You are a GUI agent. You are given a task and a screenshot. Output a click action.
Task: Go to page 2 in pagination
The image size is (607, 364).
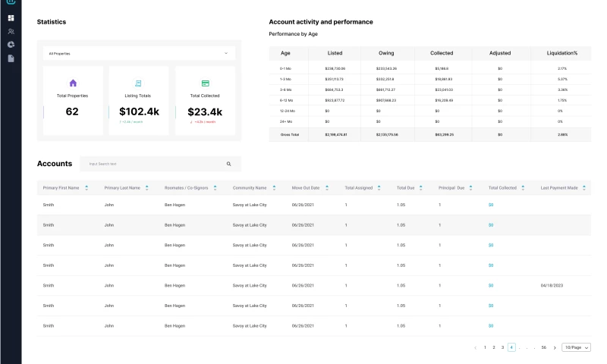494,347
